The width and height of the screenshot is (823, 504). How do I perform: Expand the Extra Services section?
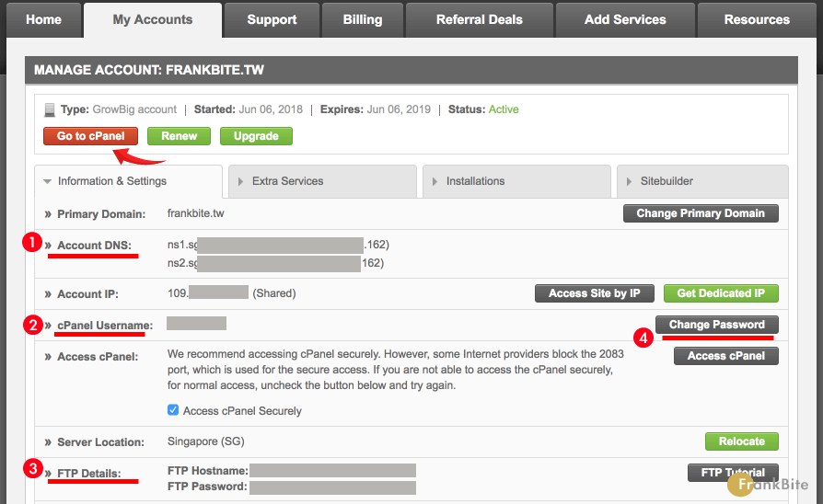323,181
